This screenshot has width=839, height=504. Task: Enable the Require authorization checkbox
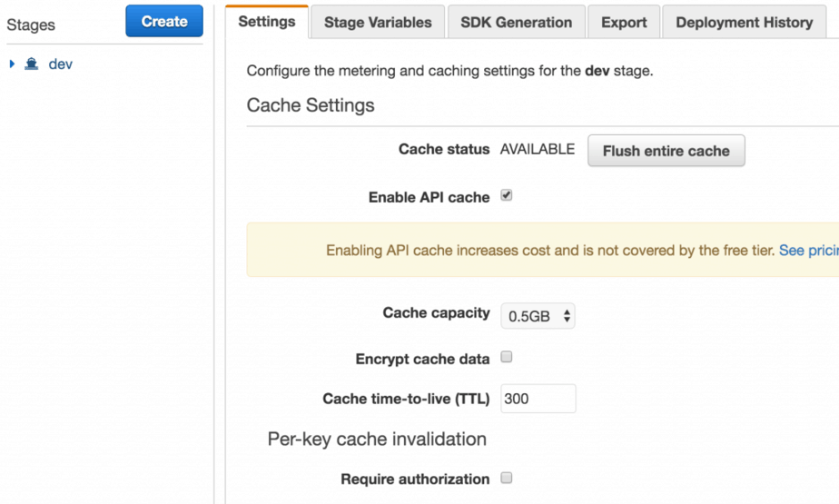point(507,478)
